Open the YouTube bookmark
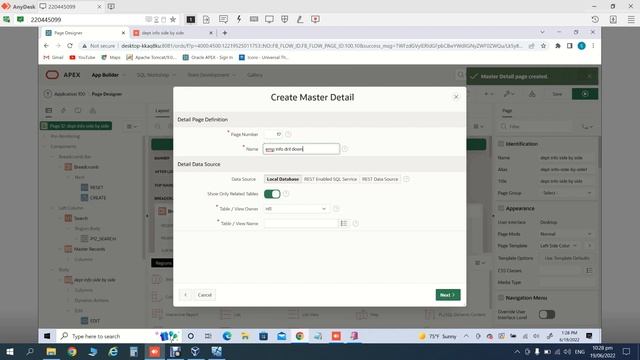Viewport: 640px width, 360px height. click(82, 58)
